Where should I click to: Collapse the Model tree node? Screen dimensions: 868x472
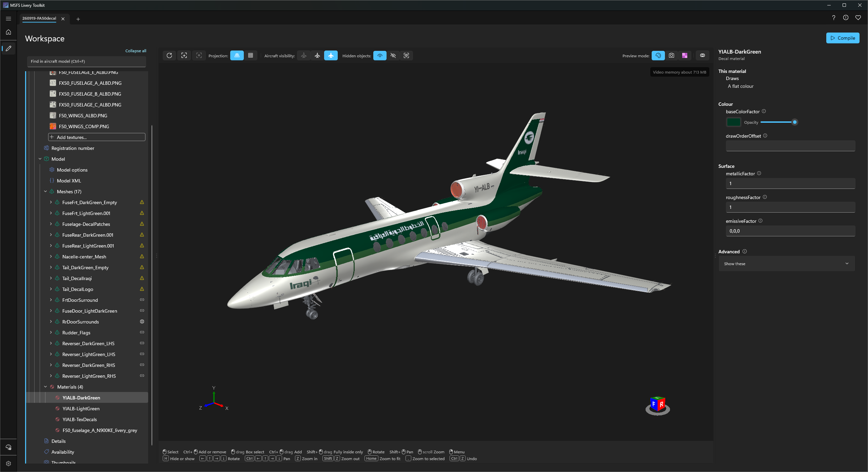[40, 159]
